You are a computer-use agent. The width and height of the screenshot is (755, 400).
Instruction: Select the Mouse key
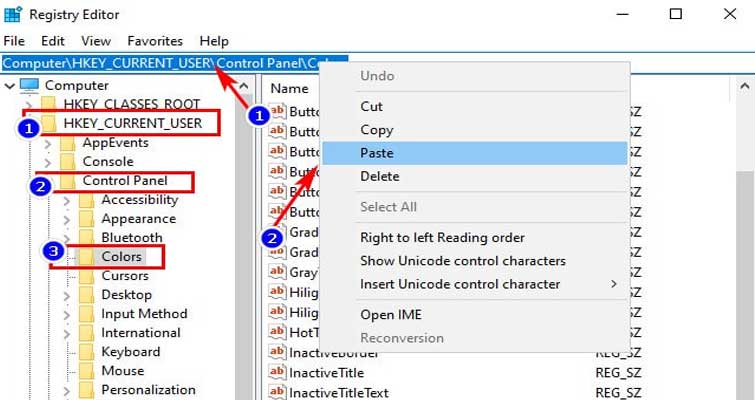[x=122, y=371]
